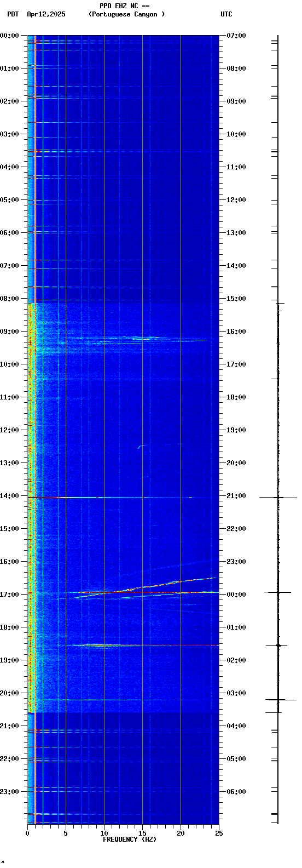
Task: Select the PDT '20:00' time label
Action: pos(9,693)
